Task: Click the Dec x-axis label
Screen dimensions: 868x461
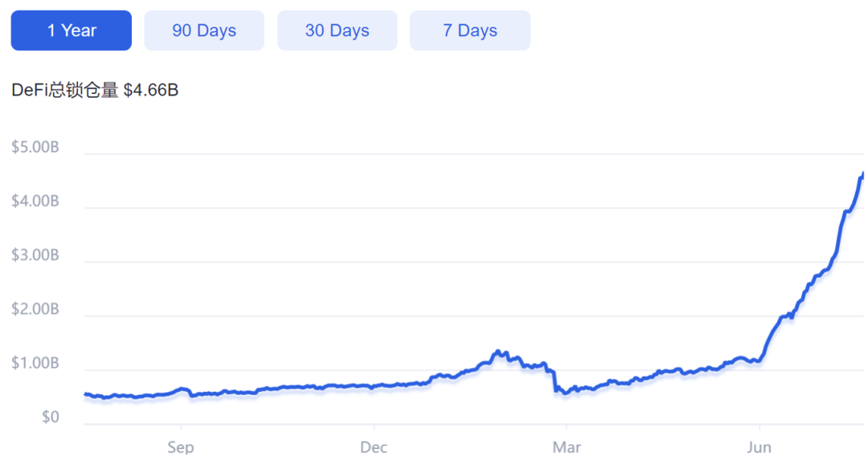Action: tap(374, 447)
